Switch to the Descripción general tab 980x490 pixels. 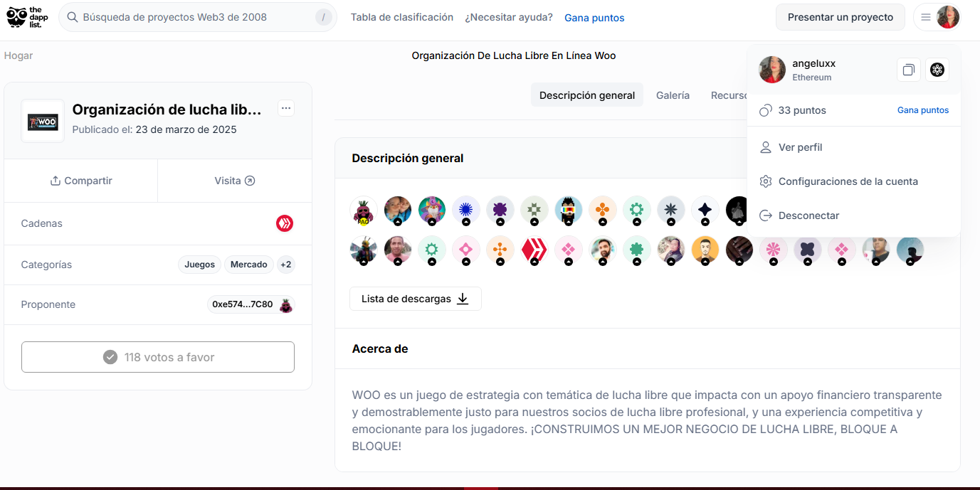(x=587, y=95)
